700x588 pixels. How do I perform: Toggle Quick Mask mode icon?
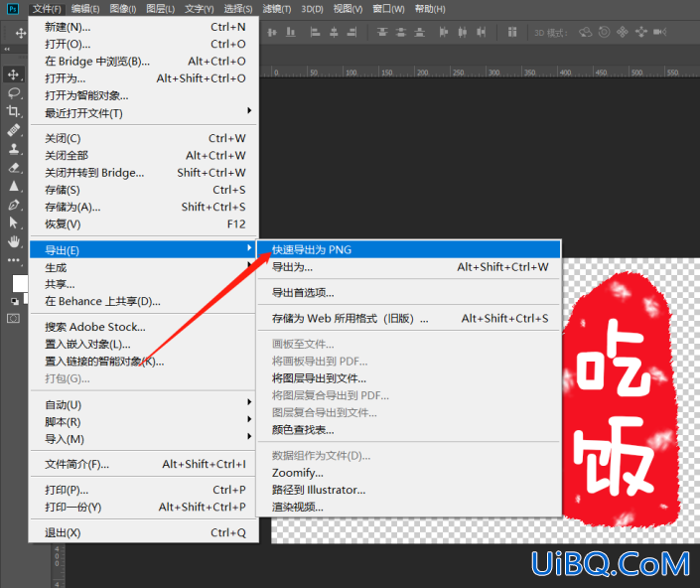[x=14, y=318]
